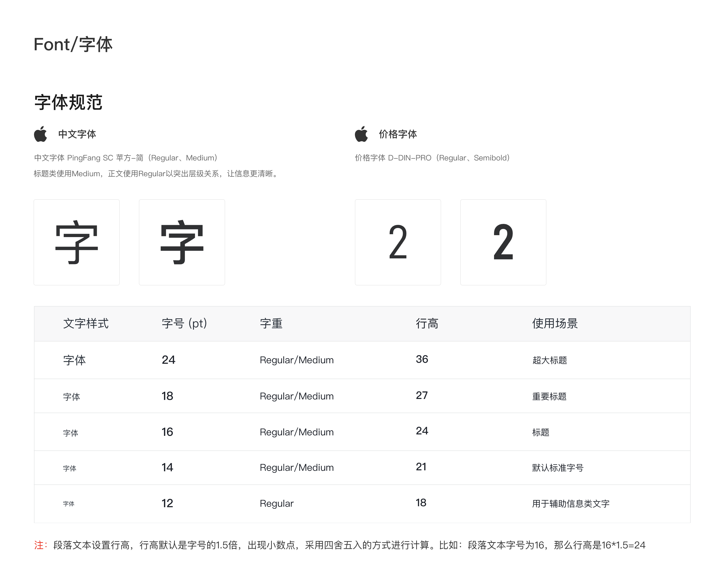Click the line height value 36
The width and height of the screenshot is (728, 580).
422,359
